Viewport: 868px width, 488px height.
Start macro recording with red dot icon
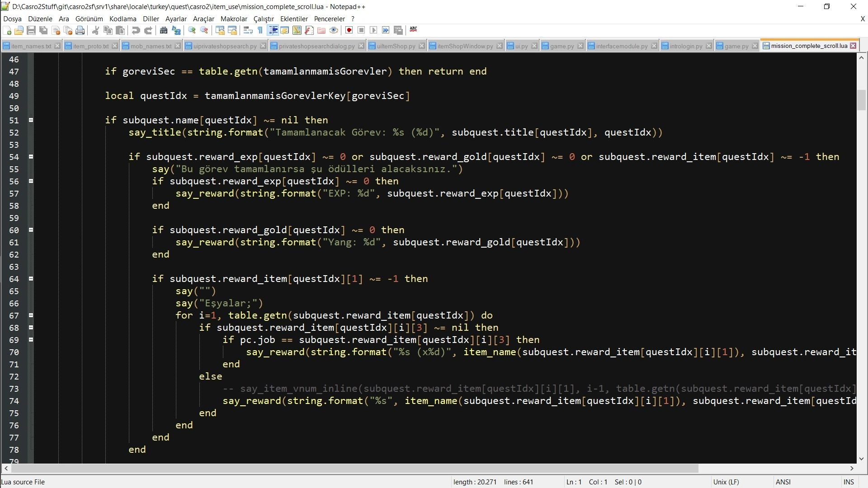click(349, 30)
